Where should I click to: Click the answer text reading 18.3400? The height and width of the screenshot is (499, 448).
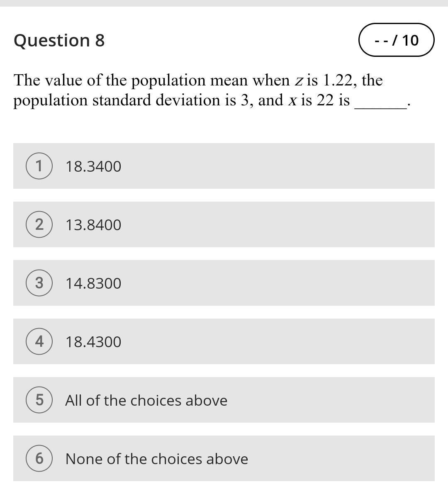tap(93, 166)
